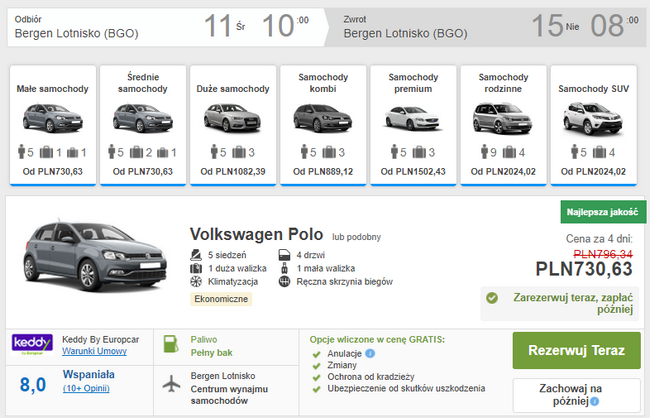Click the checkmark next to Anulacje
650x418 pixels.
pos(317,354)
